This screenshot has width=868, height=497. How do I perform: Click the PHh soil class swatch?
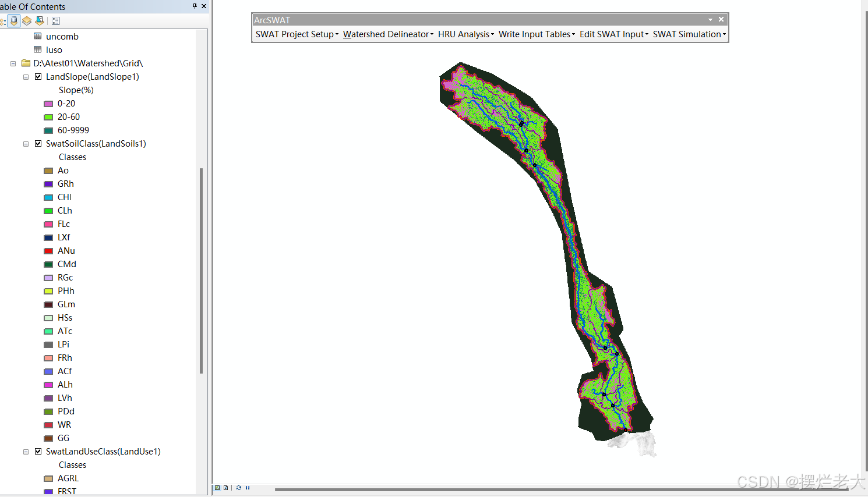point(48,291)
